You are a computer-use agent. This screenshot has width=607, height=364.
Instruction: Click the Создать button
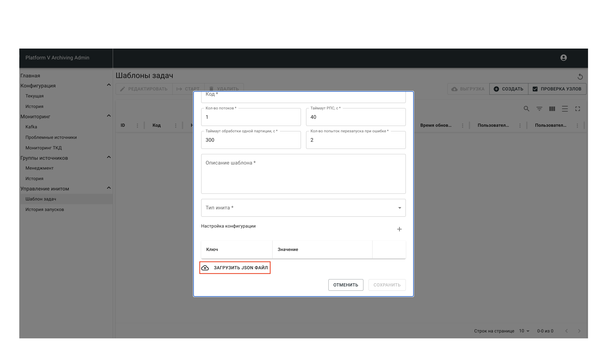click(508, 89)
